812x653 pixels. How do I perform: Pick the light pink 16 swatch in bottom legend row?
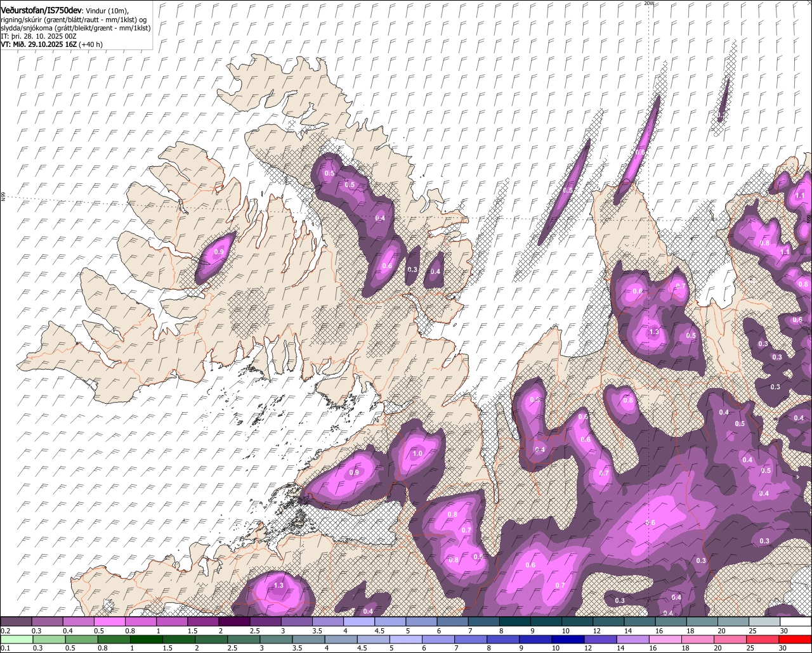point(666,639)
